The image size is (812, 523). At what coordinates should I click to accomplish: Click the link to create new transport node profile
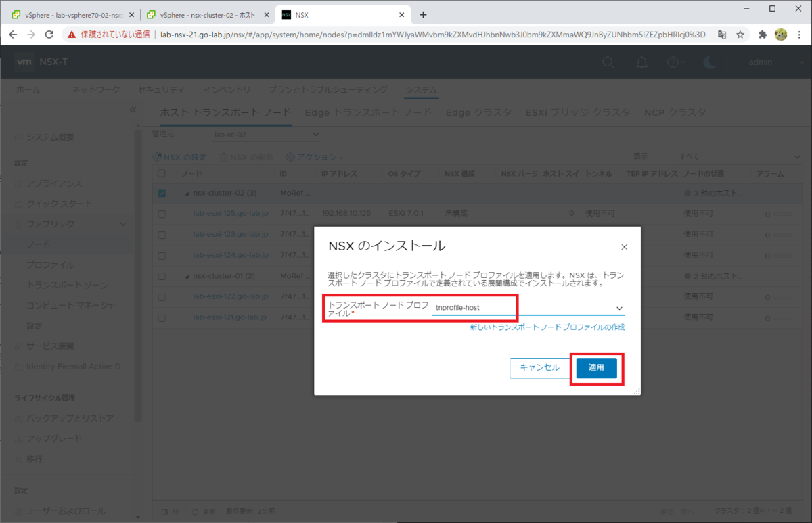(547, 327)
